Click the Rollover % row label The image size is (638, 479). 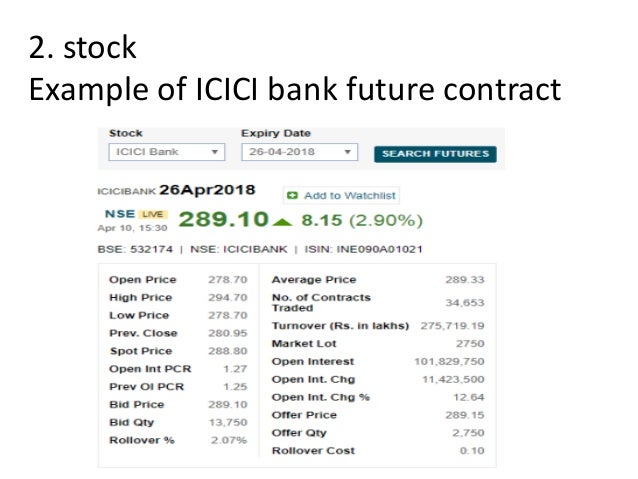click(141, 440)
